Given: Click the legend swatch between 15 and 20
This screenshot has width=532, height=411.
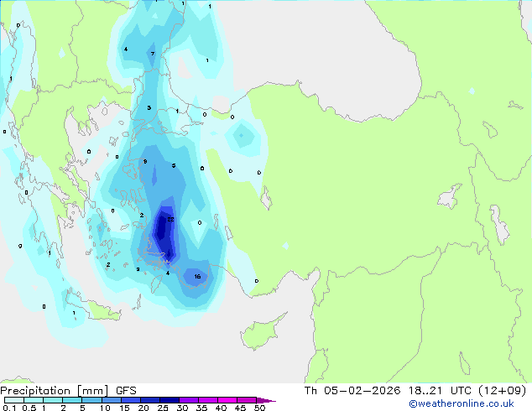Looking at the screenshot, I should coord(130,400).
